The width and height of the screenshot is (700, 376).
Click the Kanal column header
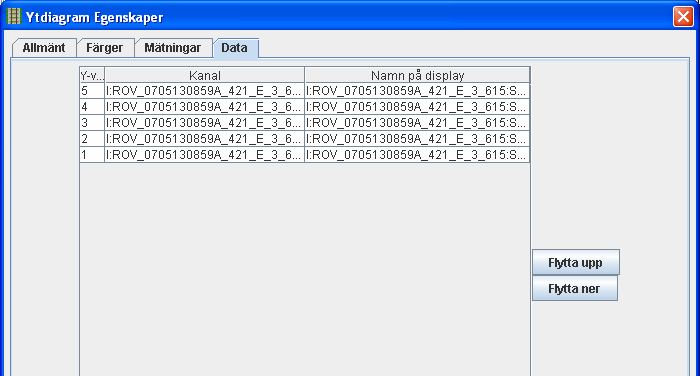point(204,75)
